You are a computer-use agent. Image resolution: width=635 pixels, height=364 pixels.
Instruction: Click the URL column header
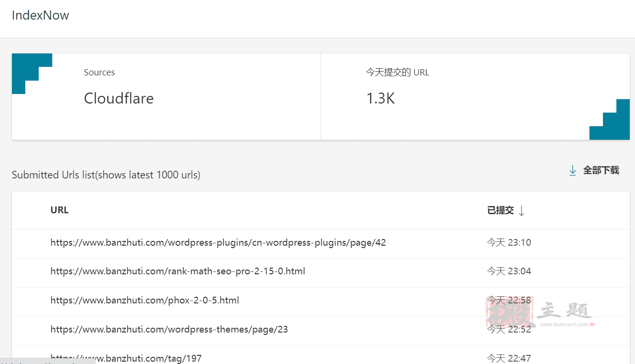(60, 210)
